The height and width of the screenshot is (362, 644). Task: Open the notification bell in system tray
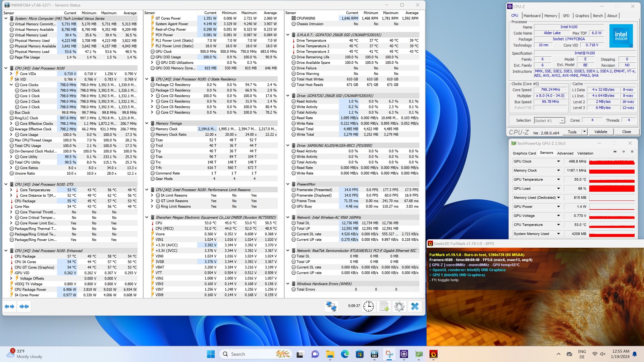tap(635, 354)
